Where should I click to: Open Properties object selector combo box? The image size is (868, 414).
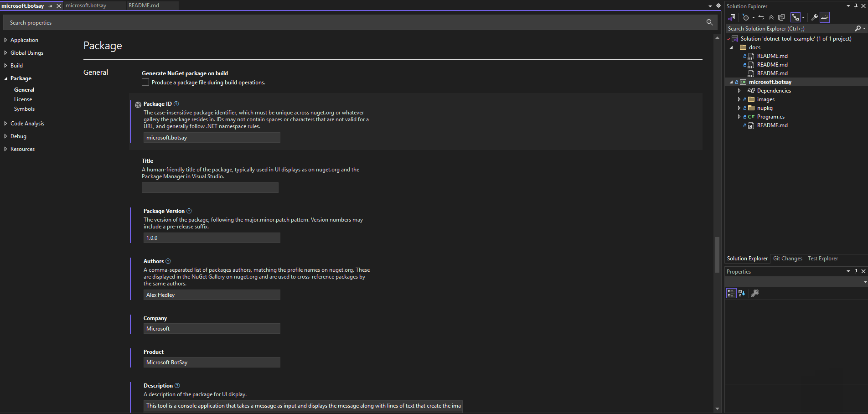796,282
